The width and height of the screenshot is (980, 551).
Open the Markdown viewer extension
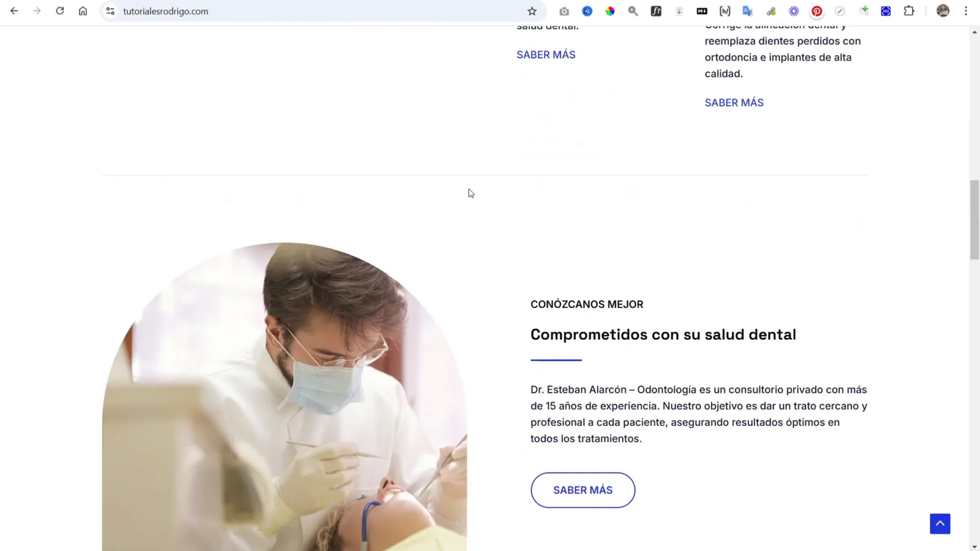[x=701, y=11]
